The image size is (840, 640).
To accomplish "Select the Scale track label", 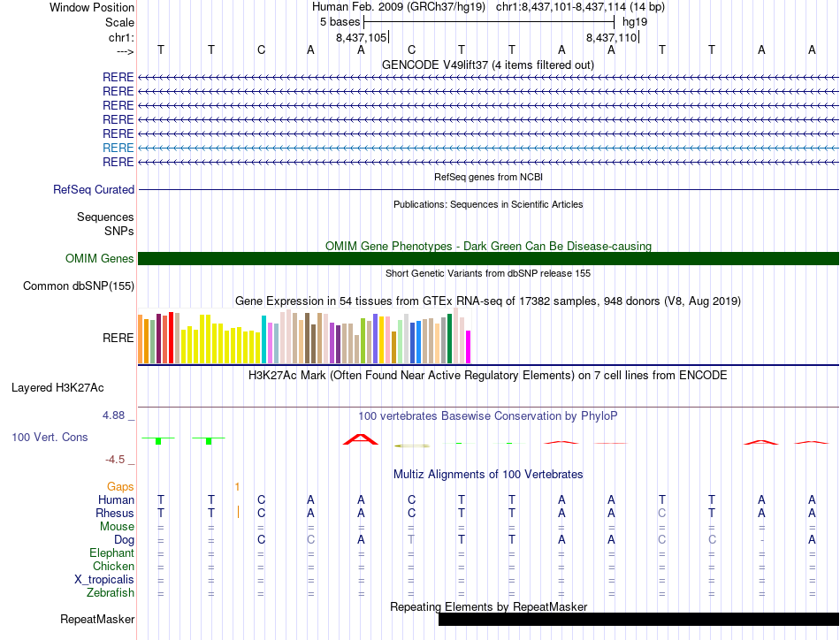I will point(119,22).
